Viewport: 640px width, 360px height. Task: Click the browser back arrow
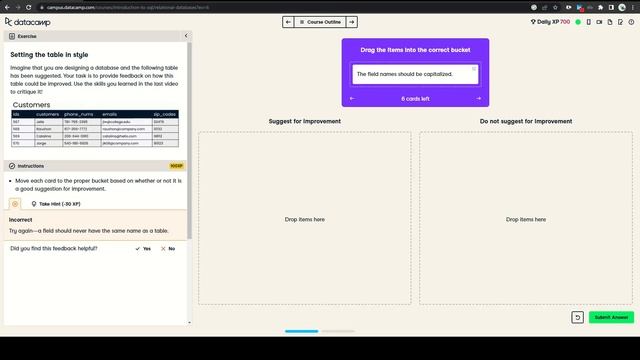(x=7, y=7)
